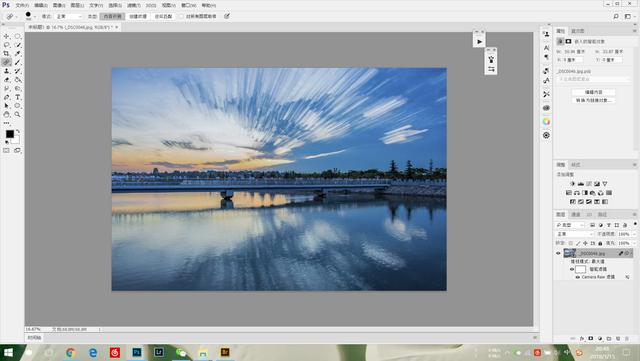Toggle Sample All Layers checkbox
Image resolution: width=640 pixels, height=361 pixels.
[182, 16]
